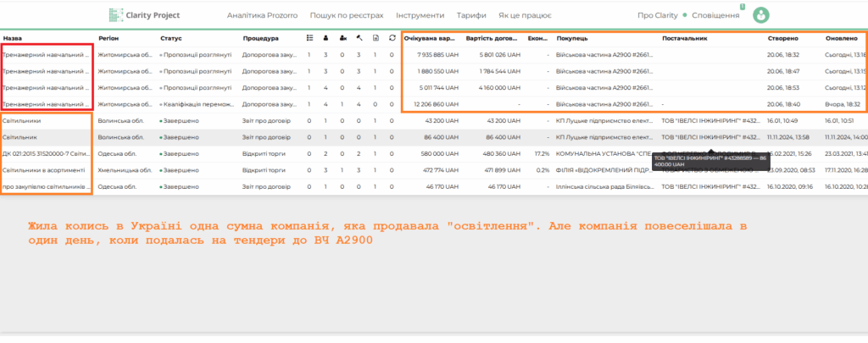The width and height of the screenshot is (868, 343).
Task: Sort by participants person icon column
Action: (325, 38)
